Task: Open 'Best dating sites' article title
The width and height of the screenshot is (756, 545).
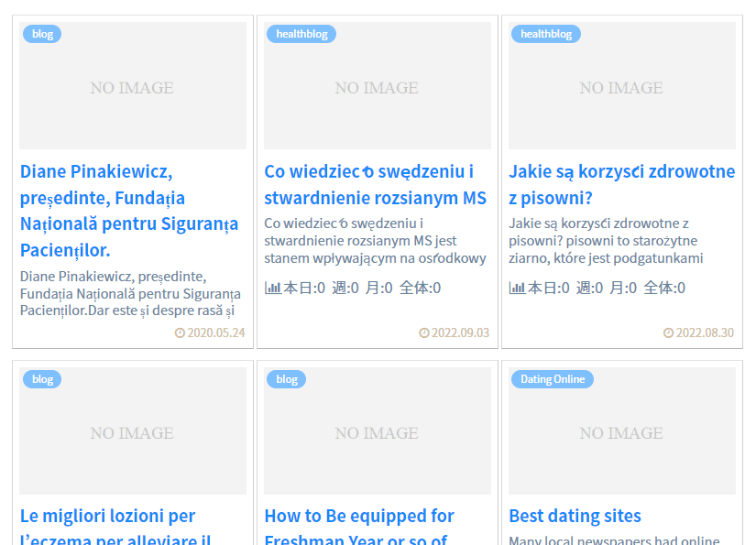Action: (575, 516)
